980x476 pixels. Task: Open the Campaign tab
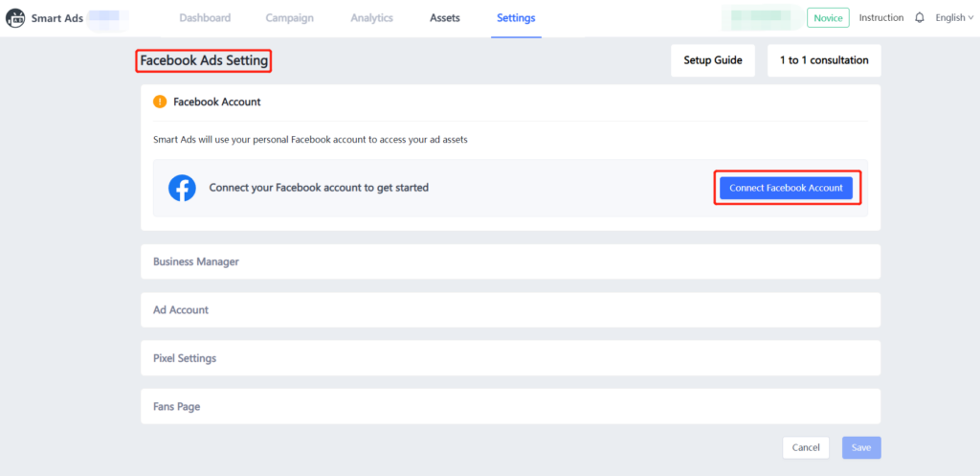pos(289,18)
